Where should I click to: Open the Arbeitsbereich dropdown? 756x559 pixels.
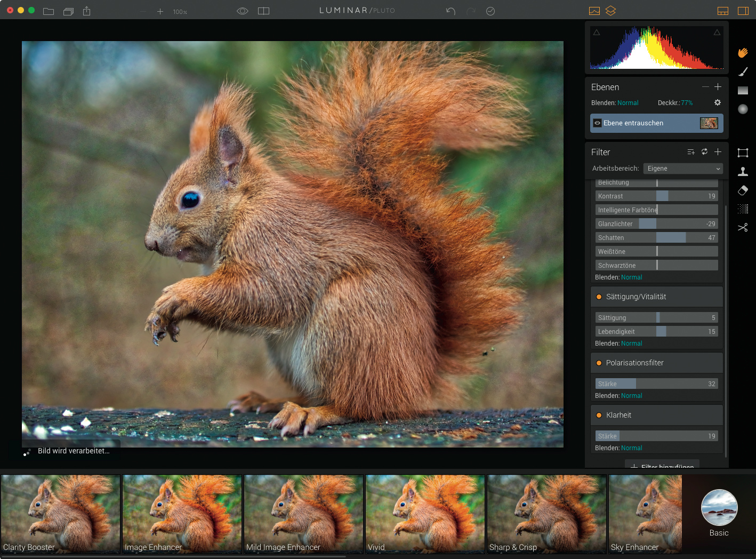(682, 169)
